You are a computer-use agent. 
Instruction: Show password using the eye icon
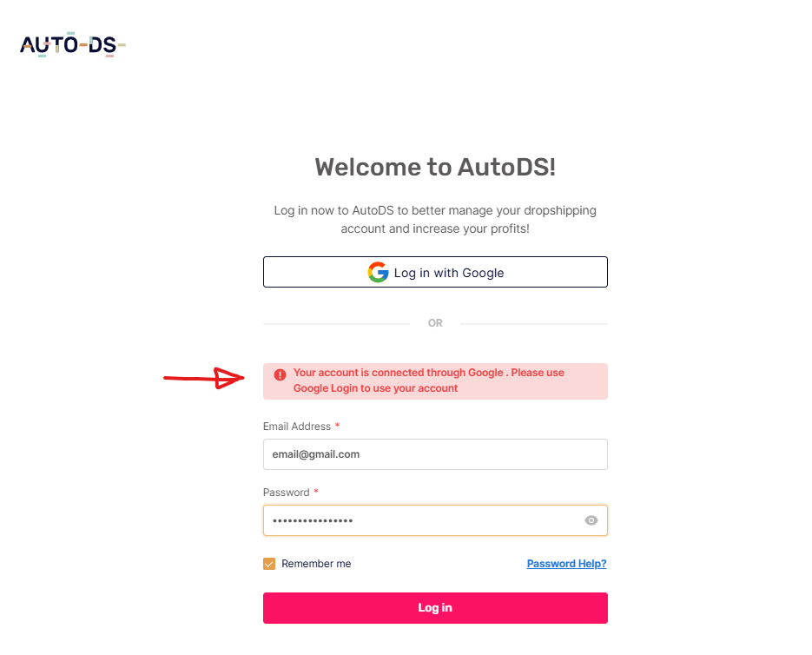tap(591, 520)
